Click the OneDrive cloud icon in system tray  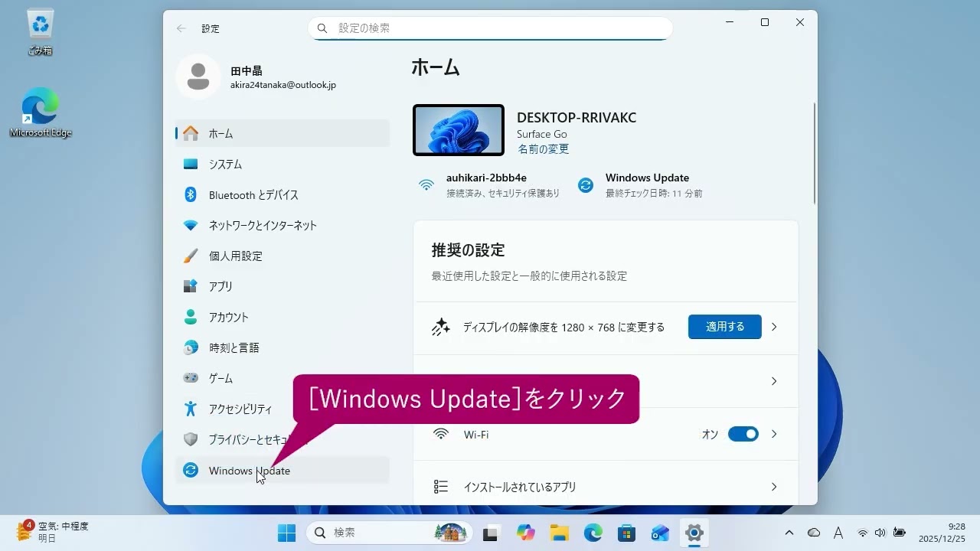[x=814, y=533]
